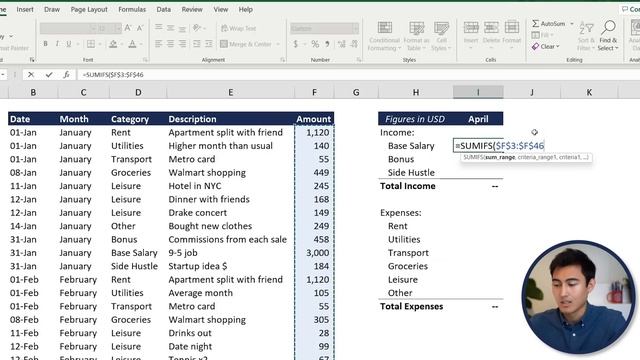Decrease the cell indent

[197, 44]
